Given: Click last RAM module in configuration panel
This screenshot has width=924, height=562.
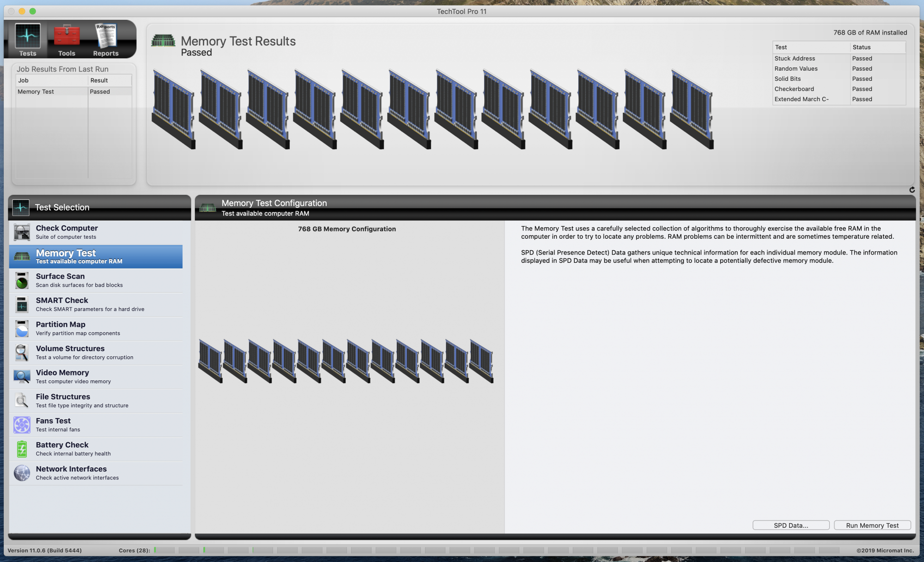Looking at the screenshot, I should coord(481,361).
